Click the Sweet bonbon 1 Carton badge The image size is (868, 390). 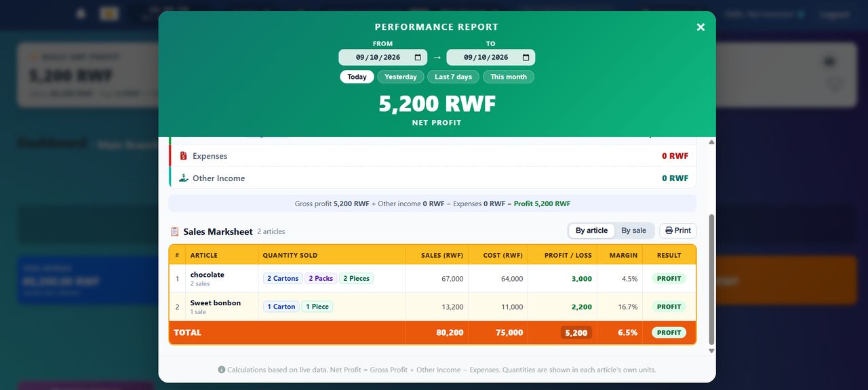pyautogui.click(x=281, y=307)
